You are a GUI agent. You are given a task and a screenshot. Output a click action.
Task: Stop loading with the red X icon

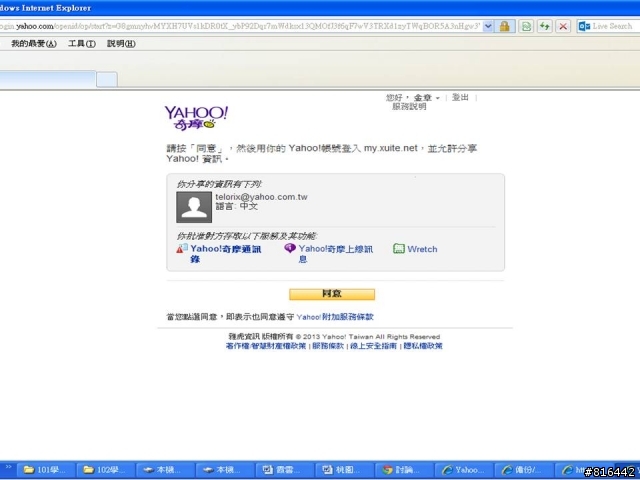pos(563,27)
